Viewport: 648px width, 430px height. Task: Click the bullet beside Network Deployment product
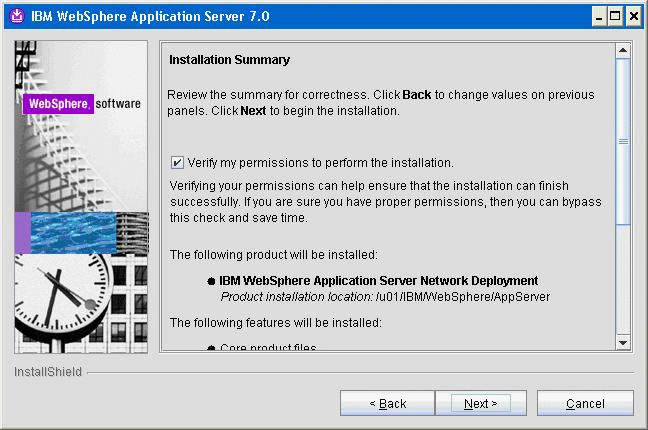point(211,281)
